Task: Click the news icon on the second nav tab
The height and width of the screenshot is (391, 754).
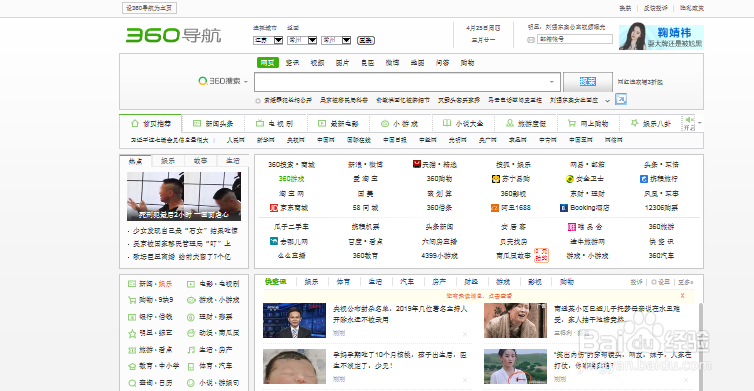Action: pyautogui.click(x=197, y=124)
